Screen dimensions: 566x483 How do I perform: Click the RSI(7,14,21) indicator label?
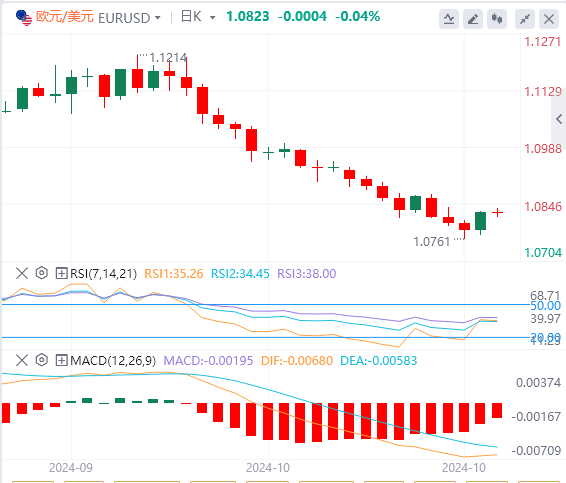coord(104,274)
